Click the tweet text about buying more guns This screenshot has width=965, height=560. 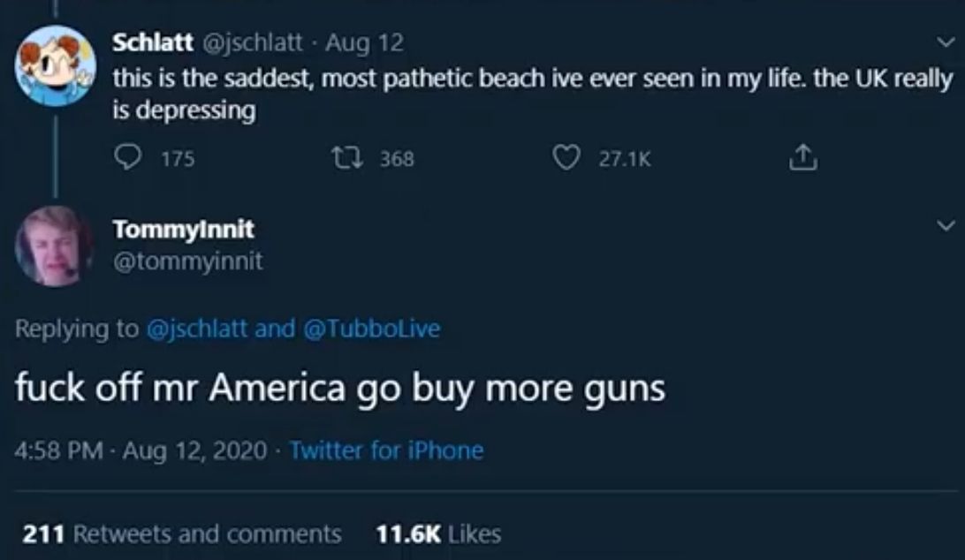click(339, 389)
